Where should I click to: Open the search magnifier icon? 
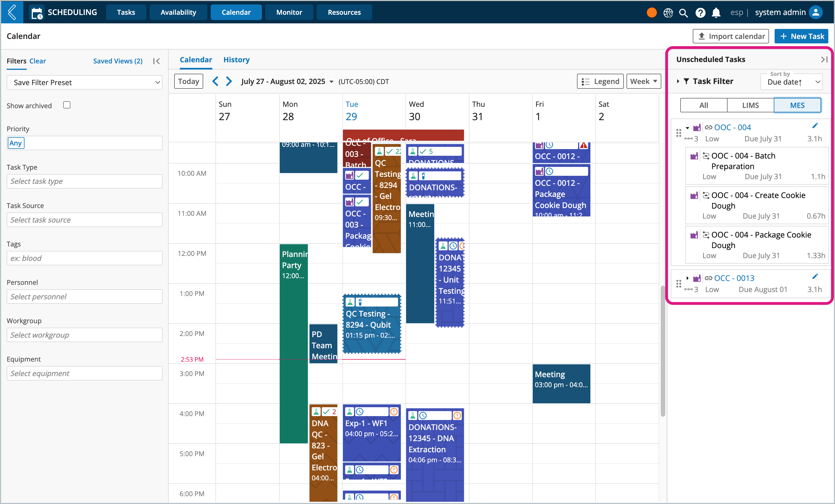pos(684,13)
